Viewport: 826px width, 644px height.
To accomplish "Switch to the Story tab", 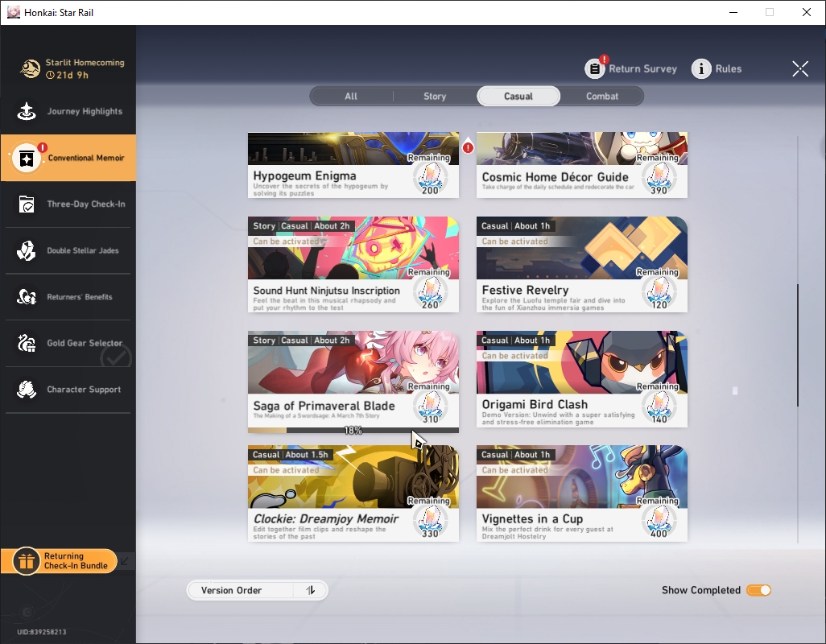I will pos(435,97).
